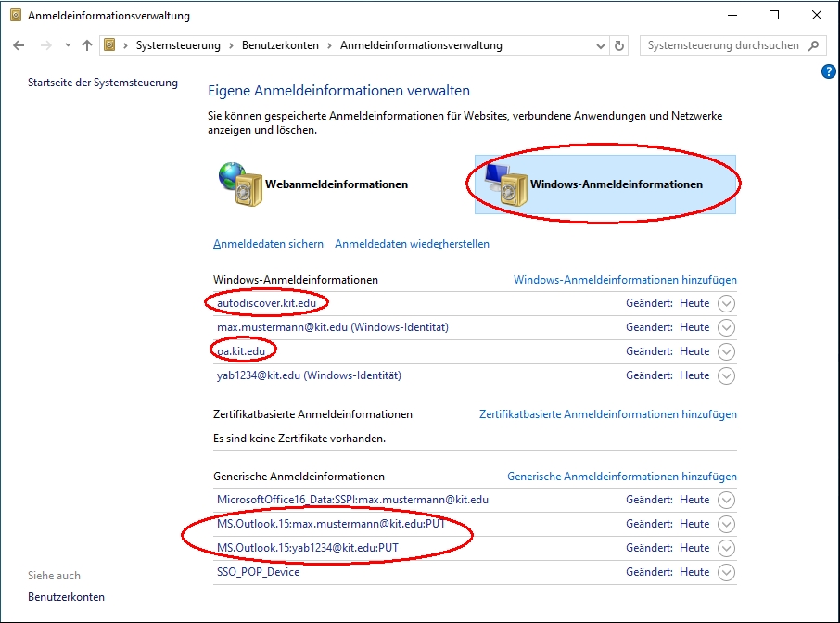This screenshot has height=623, width=840.
Task: Select Benutzerkonten in the breadcrumb path
Action: pyautogui.click(x=280, y=45)
